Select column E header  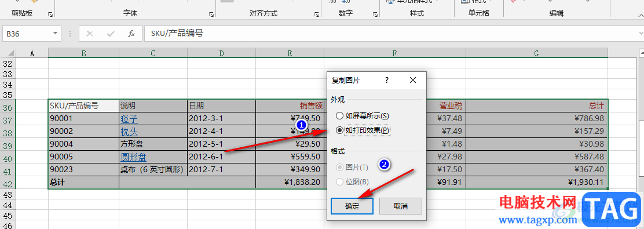(290, 53)
